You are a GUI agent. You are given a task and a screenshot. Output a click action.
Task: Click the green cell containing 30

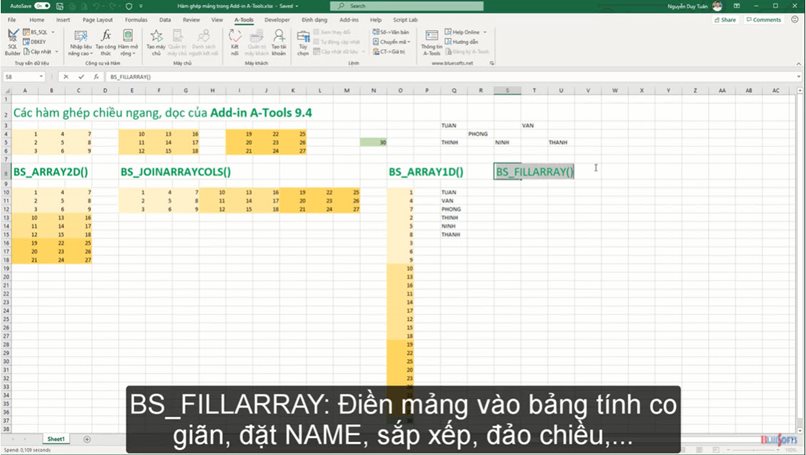click(x=374, y=142)
